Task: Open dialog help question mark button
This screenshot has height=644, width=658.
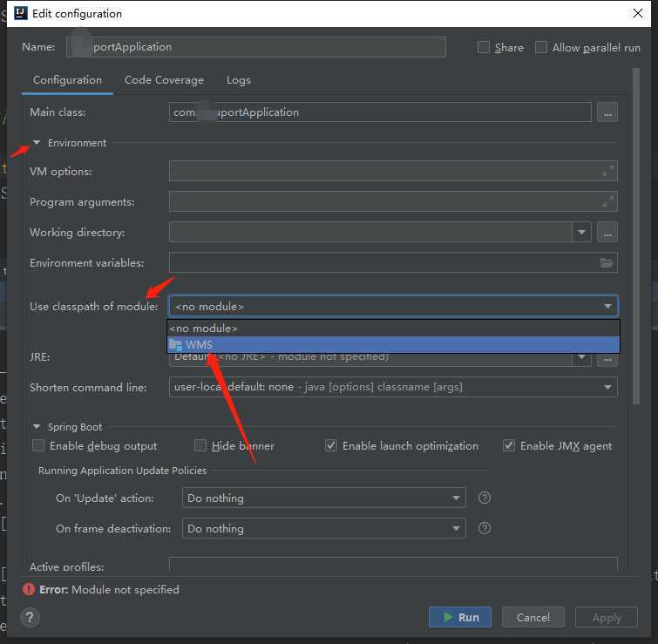Action: (x=30, y=618)
